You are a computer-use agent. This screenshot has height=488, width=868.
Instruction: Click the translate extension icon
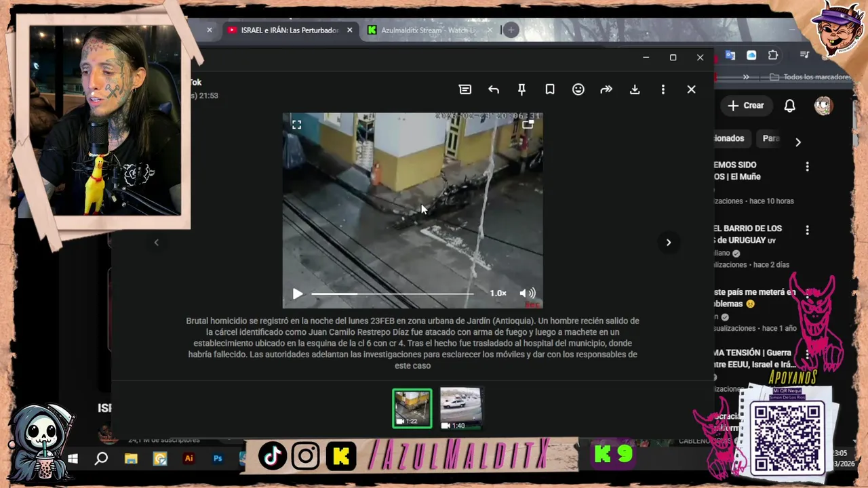point(730,56)
